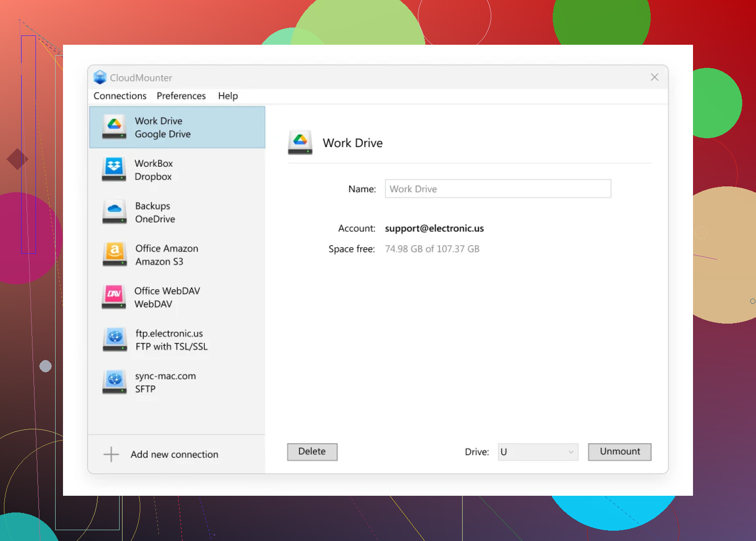The width and height of the screenshot is (756, 541).
Task: Click the 'SFTP' subtitle under sync-mac.com
Action: [x=145, y=389]
